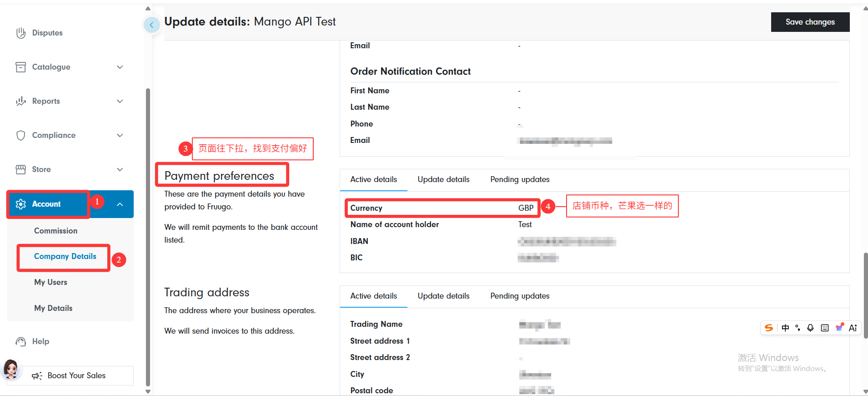Click the Reports chart icon
868x396 pixels.
tap(20, 101)
